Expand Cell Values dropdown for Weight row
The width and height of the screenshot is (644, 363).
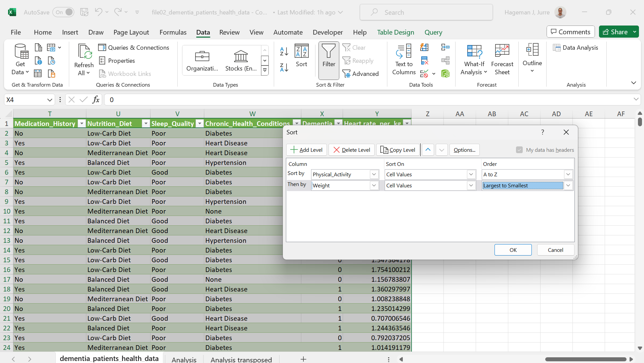pos(471,185)
